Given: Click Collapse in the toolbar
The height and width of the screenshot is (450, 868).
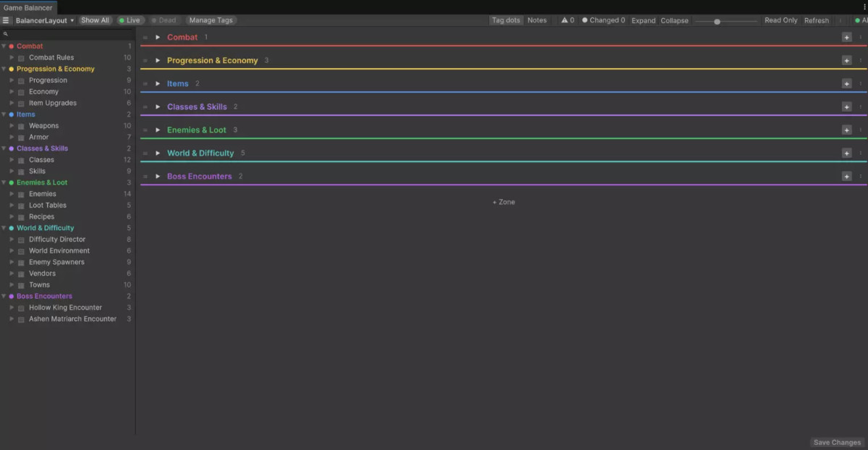Looking at the screenshot, I should point(675,20).
